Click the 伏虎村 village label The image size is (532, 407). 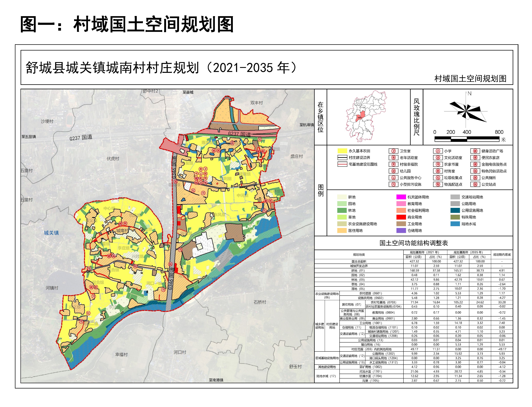(113, 158)
